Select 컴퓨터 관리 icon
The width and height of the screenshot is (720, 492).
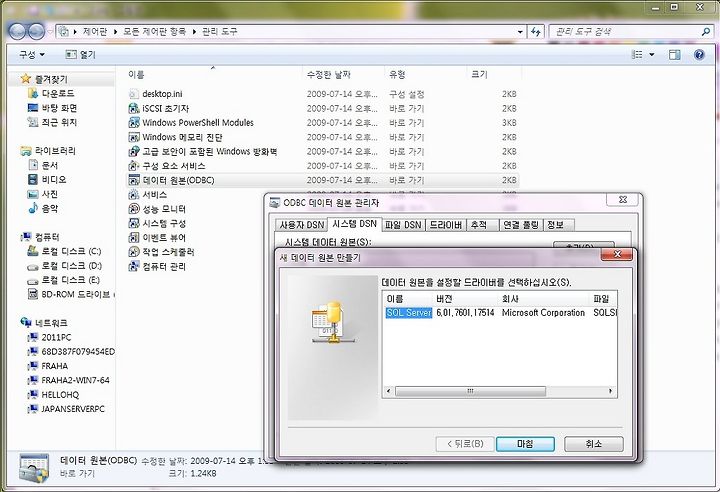(x=134, y=266)
